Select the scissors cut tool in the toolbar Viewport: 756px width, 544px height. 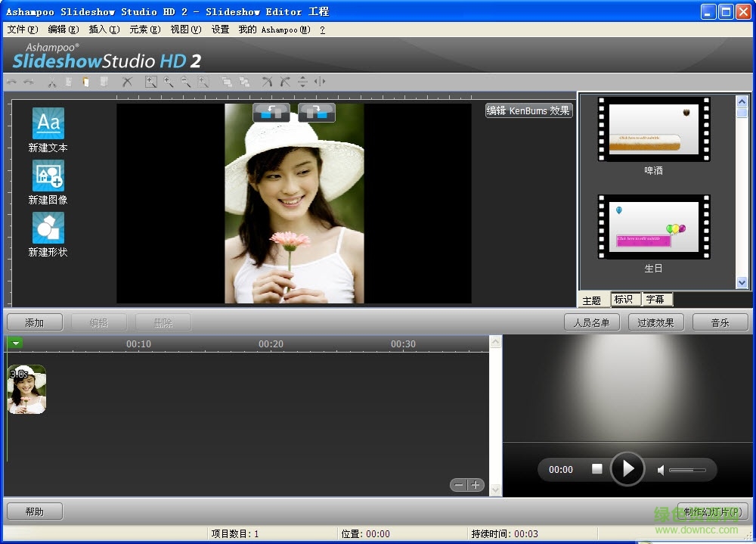point(51,82)
